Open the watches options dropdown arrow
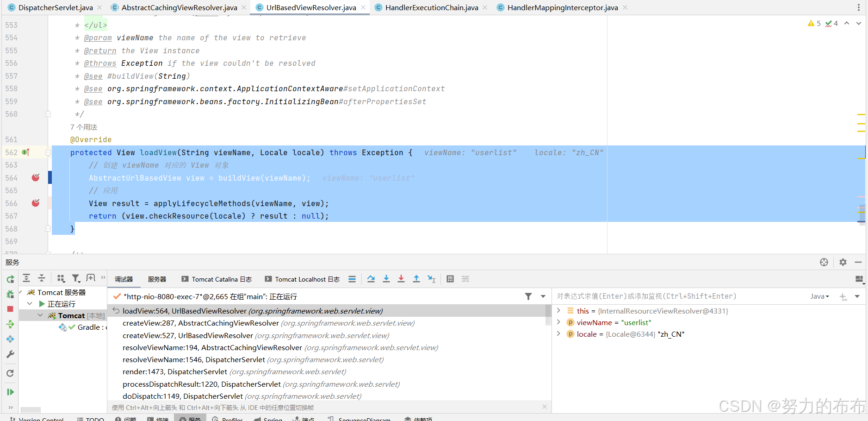 tap(857, 296)
